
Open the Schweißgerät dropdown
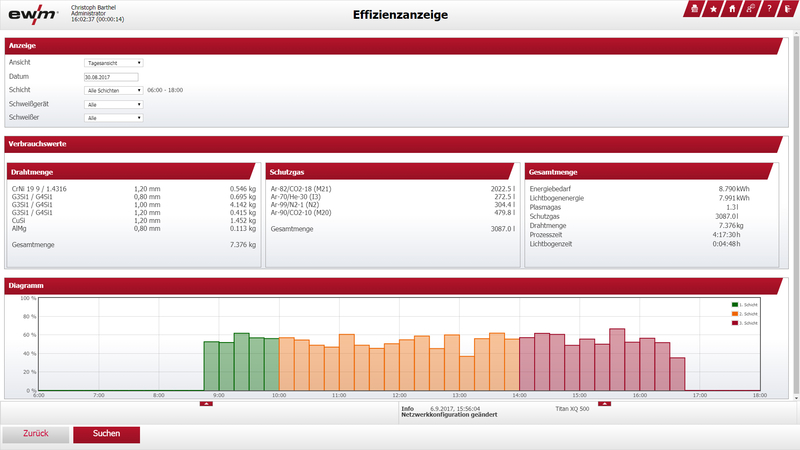(x=114, y=104)
